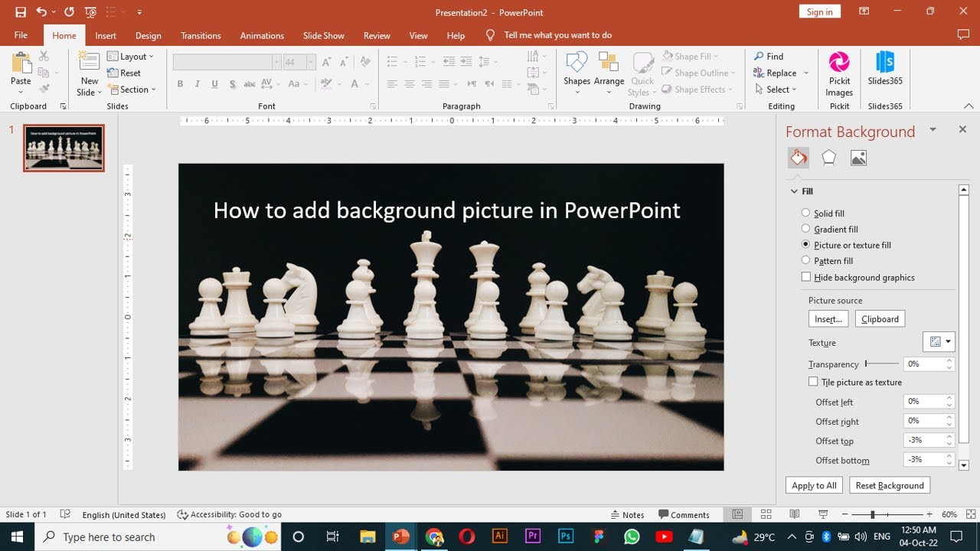
Task: Click the Find magnifier in Editing group
Action: (759, 57)
